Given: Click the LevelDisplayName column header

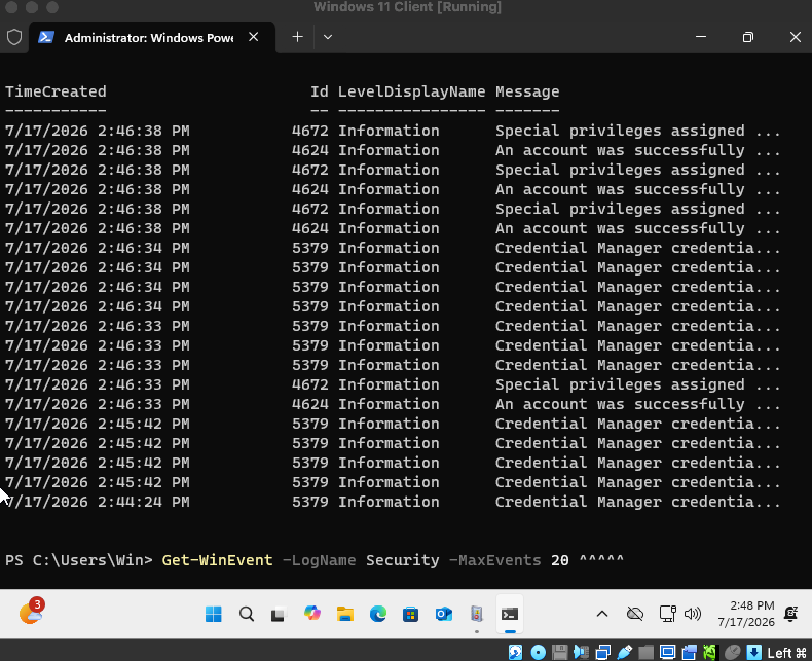Looking at the screenshot, I should [412, 91].
